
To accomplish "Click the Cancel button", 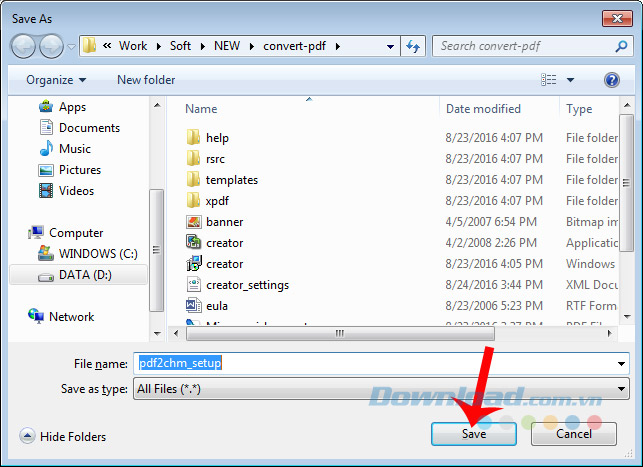I will 573,434.
